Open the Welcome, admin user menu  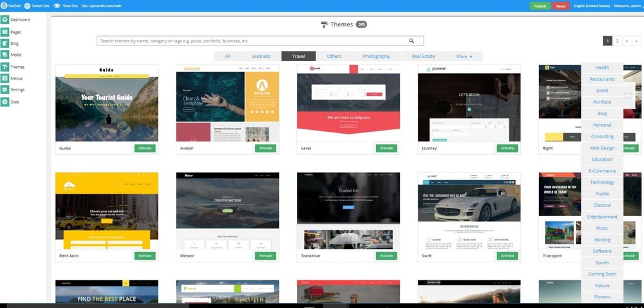point(627,6)
